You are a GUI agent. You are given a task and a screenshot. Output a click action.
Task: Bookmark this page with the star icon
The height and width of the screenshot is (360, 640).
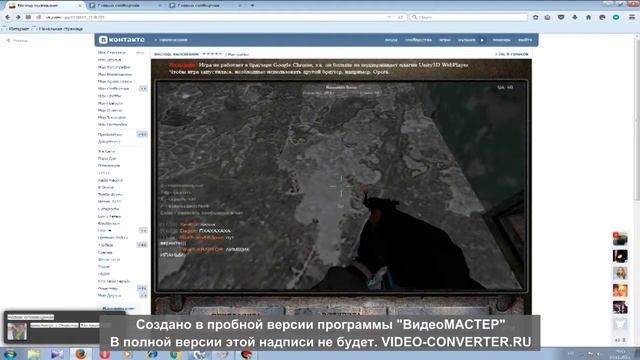(536, 17)
